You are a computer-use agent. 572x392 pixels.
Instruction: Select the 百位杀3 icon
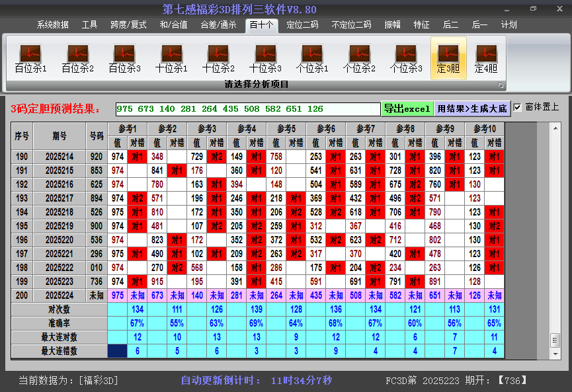tap(124, 58)
